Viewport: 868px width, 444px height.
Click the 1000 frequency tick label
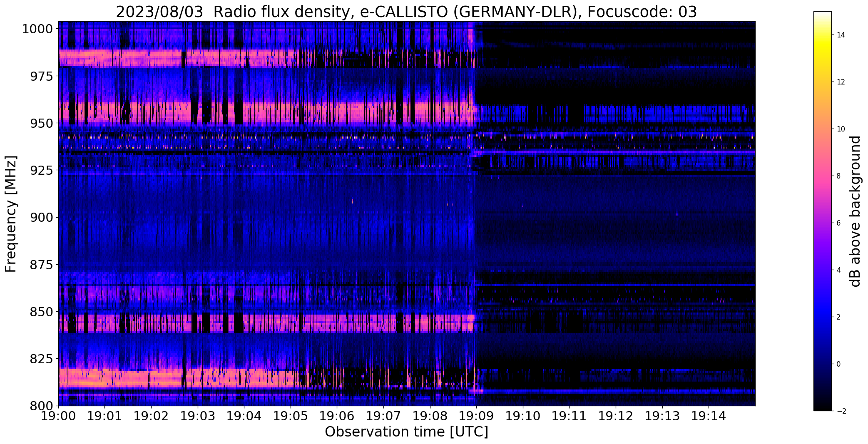tap(37, 29)
